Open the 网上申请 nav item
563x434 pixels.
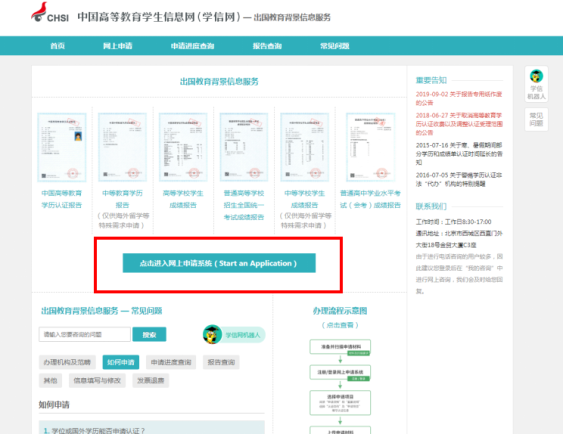[117, 46]
